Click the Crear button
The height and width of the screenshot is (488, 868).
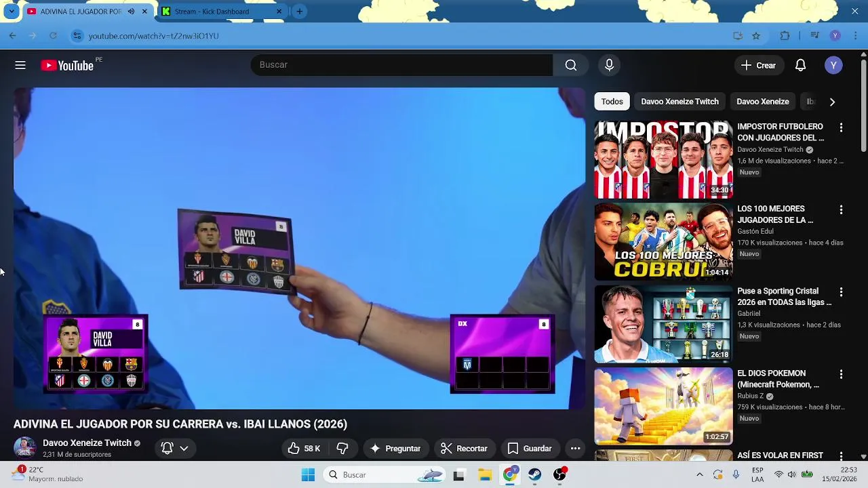pos(758,65)
